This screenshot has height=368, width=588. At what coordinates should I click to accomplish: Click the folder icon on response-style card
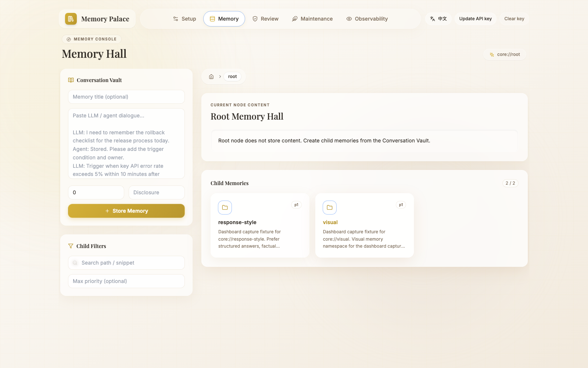coord(225,208)
